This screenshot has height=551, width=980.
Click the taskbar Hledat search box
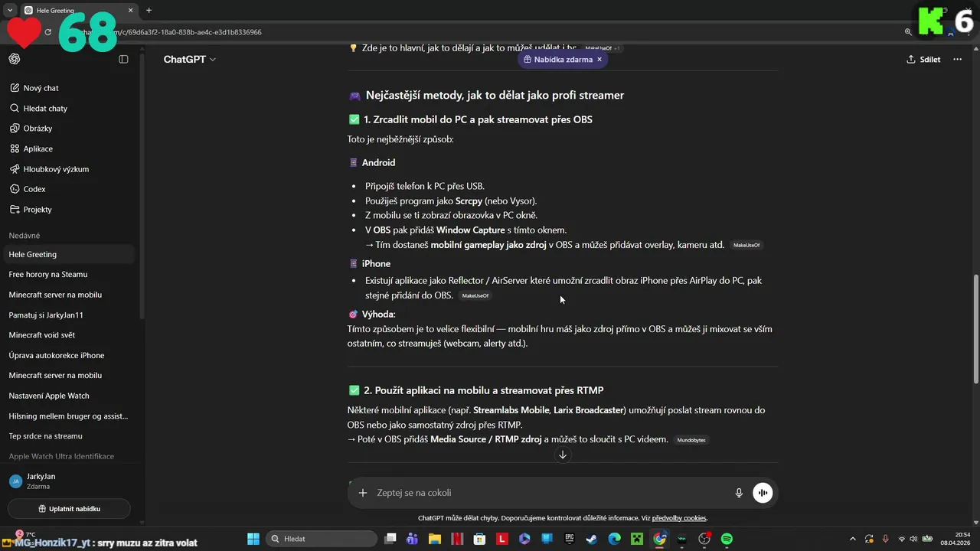coord(322,539)
